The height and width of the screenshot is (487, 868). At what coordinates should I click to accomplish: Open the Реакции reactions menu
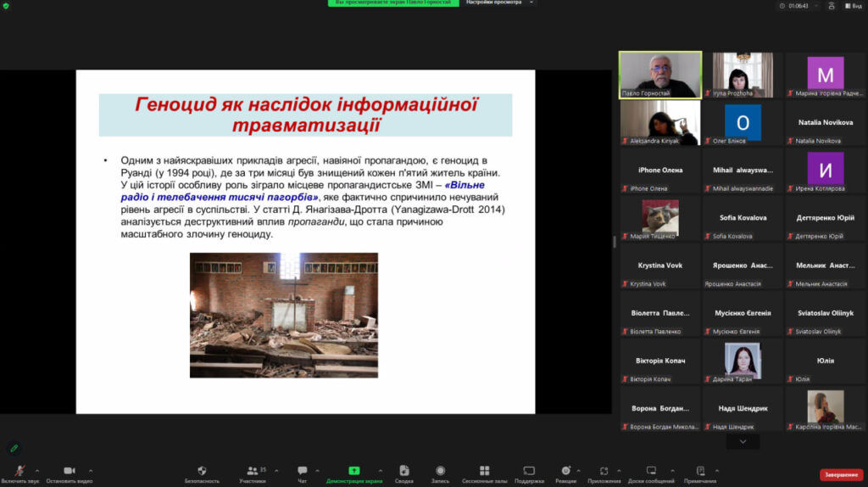pyautogui.click(x=565, y=471)
